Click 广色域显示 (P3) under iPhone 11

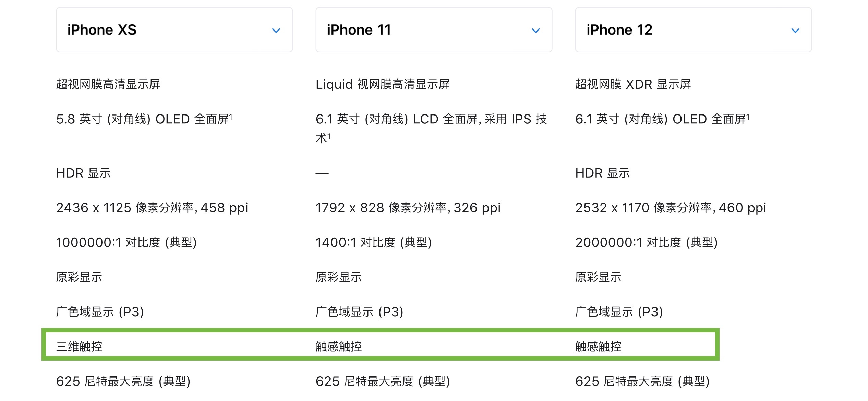coord(359,312)
